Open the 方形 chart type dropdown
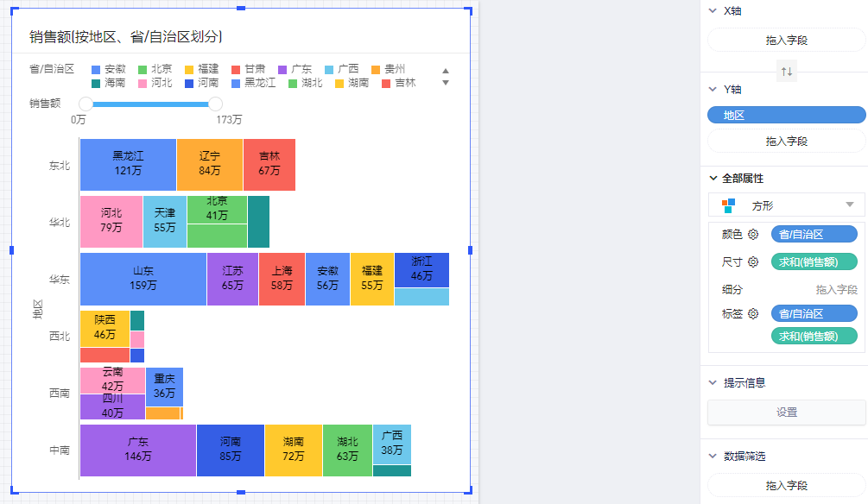This screenshot has width=868, height=504. (x=849, y=205)
